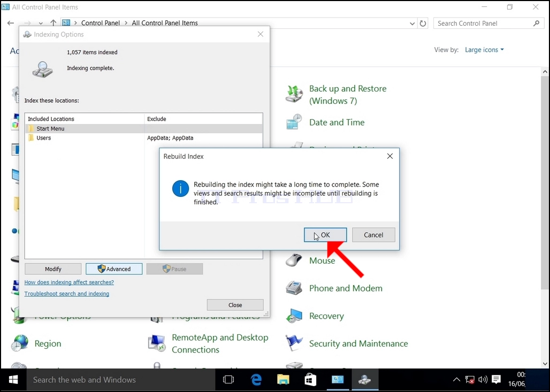The width and height of the screenshot is (550, 392).
Task: Open the Recovery icon
Action: [x=294, y=316]
